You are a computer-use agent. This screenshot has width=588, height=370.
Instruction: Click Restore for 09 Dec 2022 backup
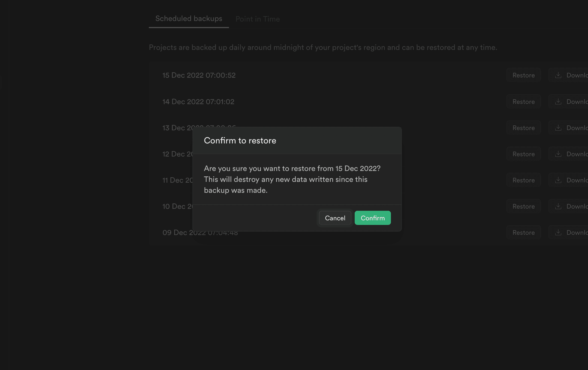click(x=524, y=232)
